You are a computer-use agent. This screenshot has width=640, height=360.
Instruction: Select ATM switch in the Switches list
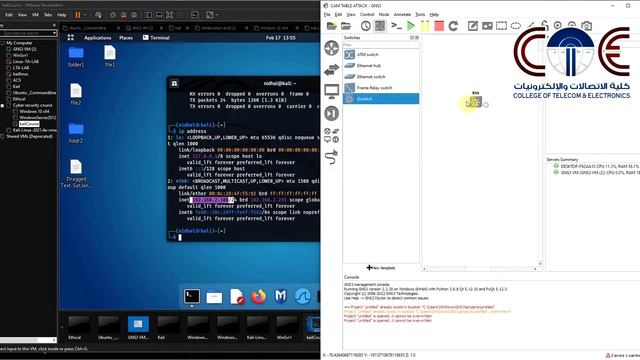[381, 54]
